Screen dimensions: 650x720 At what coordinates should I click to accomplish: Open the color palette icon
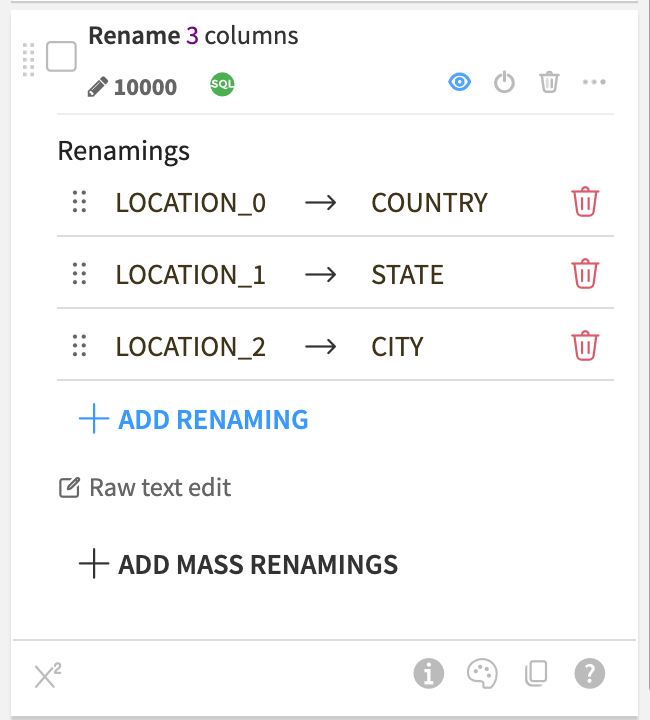point(482,674)
